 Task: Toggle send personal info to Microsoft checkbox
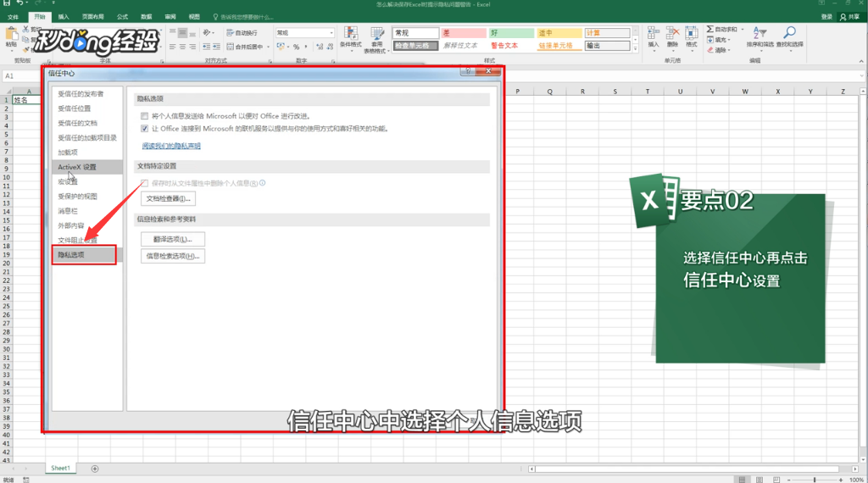tap(144, 116)
